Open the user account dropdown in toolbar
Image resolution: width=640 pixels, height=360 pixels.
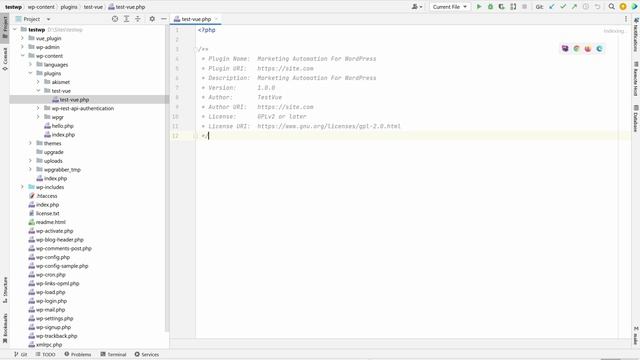417,7
